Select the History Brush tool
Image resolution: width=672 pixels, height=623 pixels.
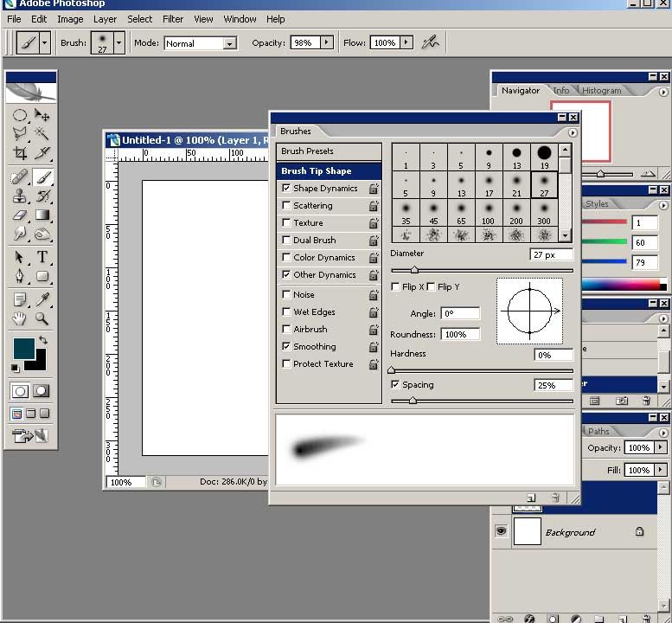pyautogui.click(x=42, y=196)
